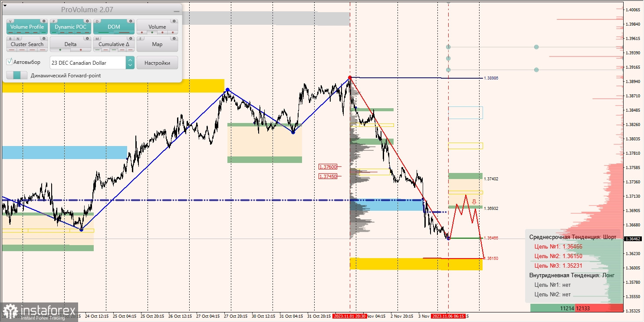This screenshot has height=322, width=644.
Task: Enable the Cluster Search indicator
Action: pyautogui.click(x=27, y=44)
